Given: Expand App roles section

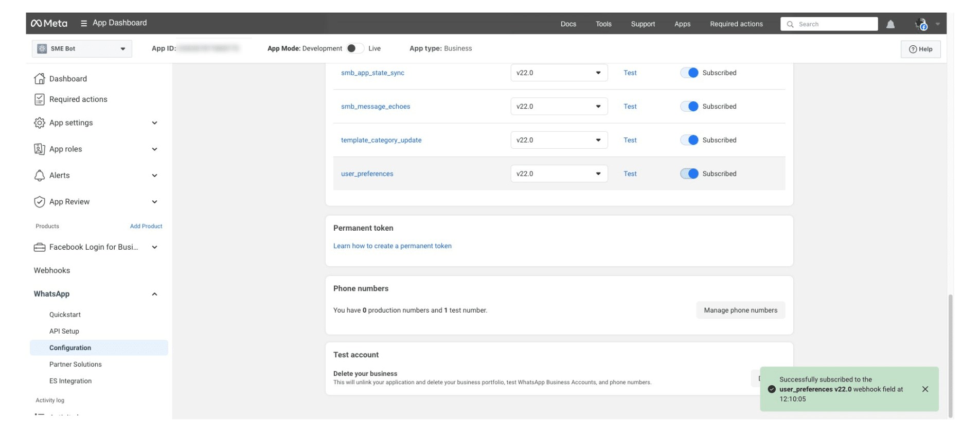Looking at the screenshot, I should pyautogui.click(x=154, y=149).
